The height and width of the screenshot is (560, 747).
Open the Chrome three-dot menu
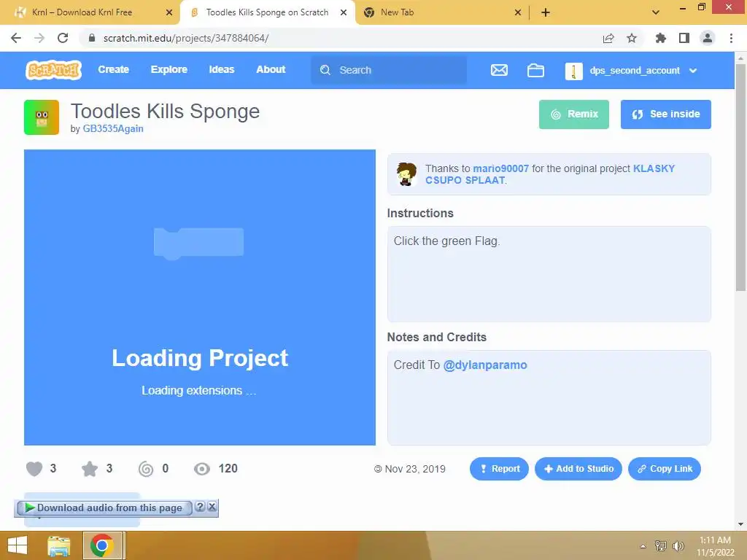coord(731,38)
